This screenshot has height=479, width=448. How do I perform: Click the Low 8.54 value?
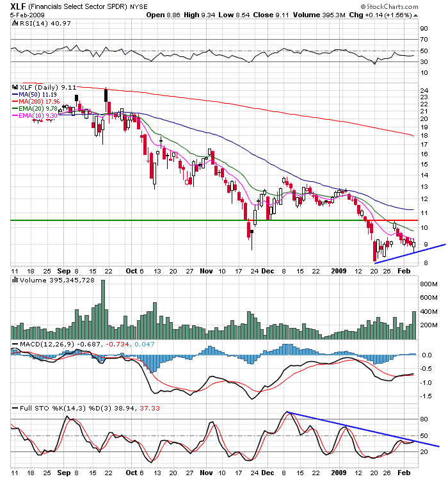tap(234, 15)
